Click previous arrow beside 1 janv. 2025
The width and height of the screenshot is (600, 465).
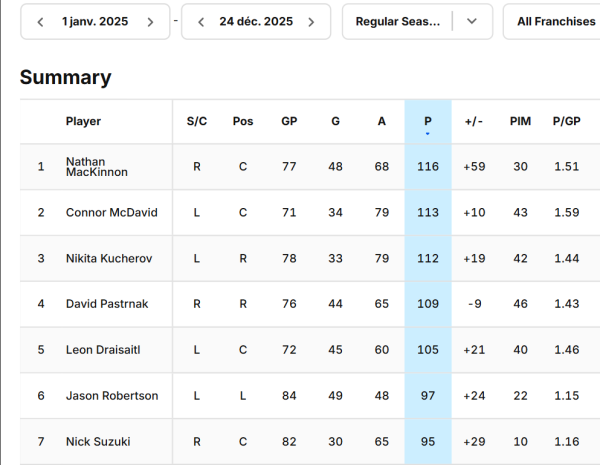(x=40, y=21)
